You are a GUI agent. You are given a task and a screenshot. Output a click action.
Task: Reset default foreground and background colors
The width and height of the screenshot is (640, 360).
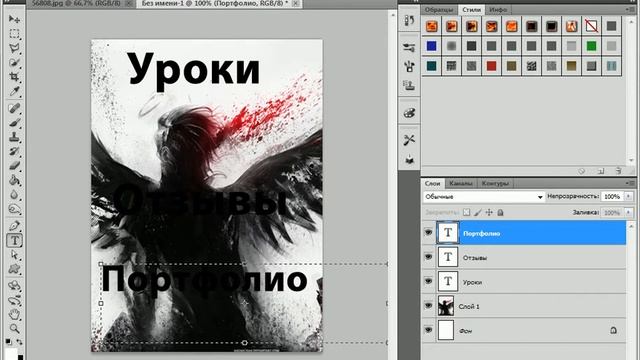[9, 342]
